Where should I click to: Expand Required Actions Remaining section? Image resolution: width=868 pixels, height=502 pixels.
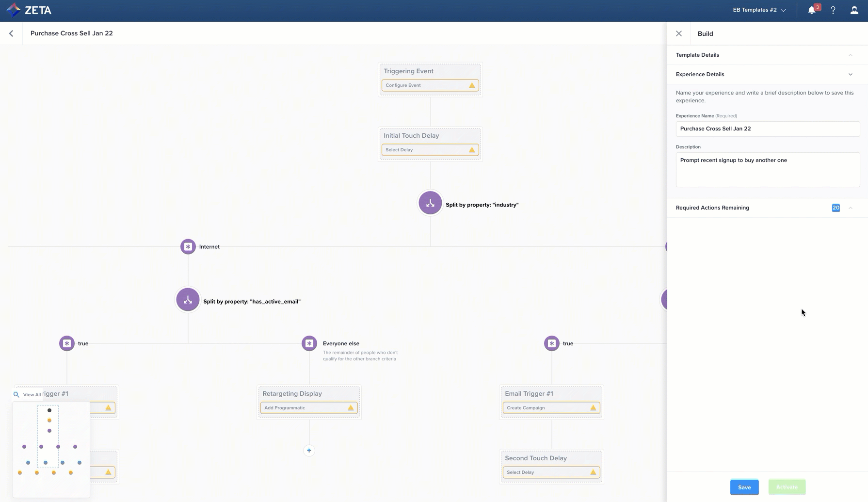[x=850, y=208]
